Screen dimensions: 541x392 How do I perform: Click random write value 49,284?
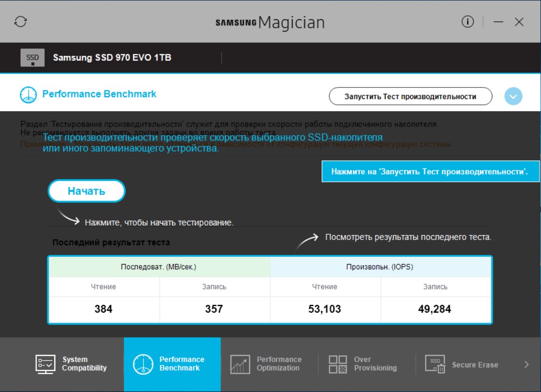tap(435, 309)
